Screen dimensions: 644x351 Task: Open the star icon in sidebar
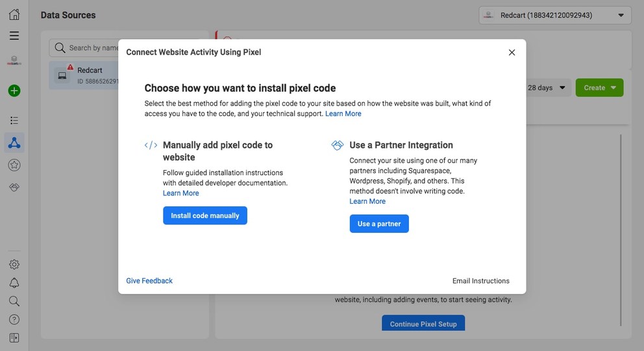pyautogui.click(x=14, y=165)
